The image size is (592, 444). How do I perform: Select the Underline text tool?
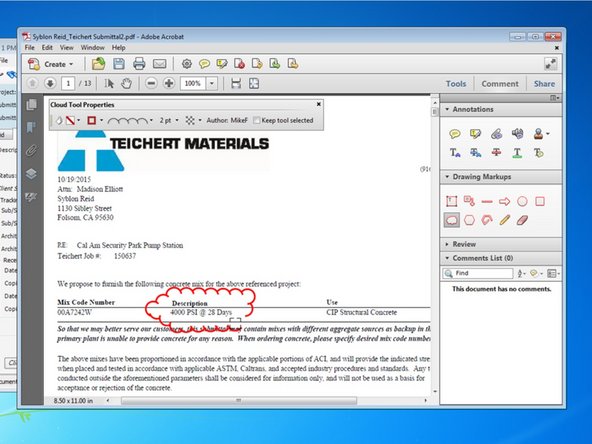(x=517, y=153)
